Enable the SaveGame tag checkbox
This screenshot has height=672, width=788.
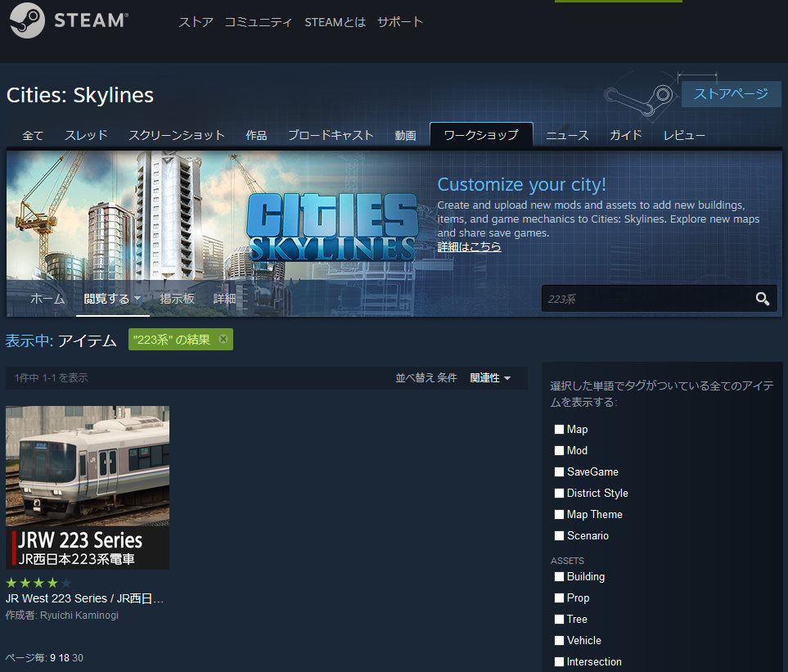tap(559, 472)
